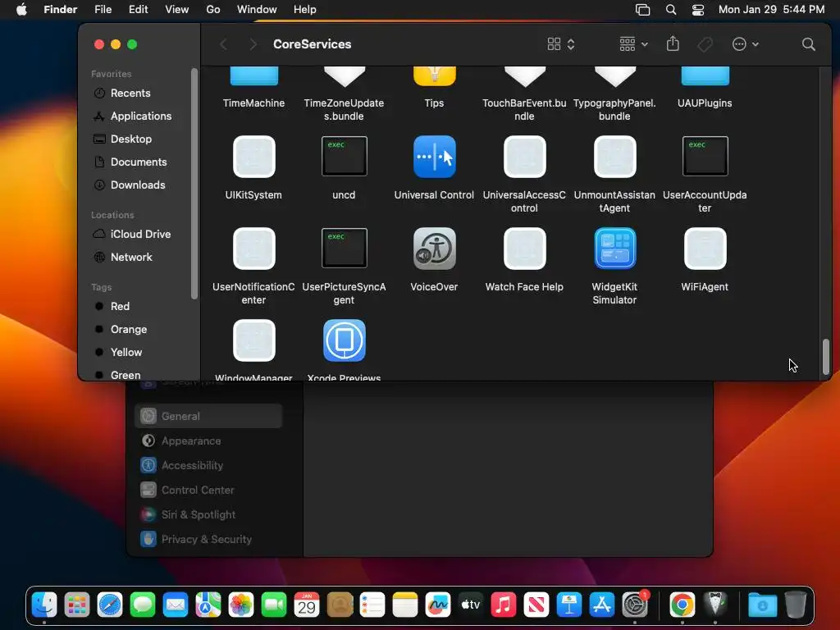Select Appearance in System Settings window

tap(208, 441)
